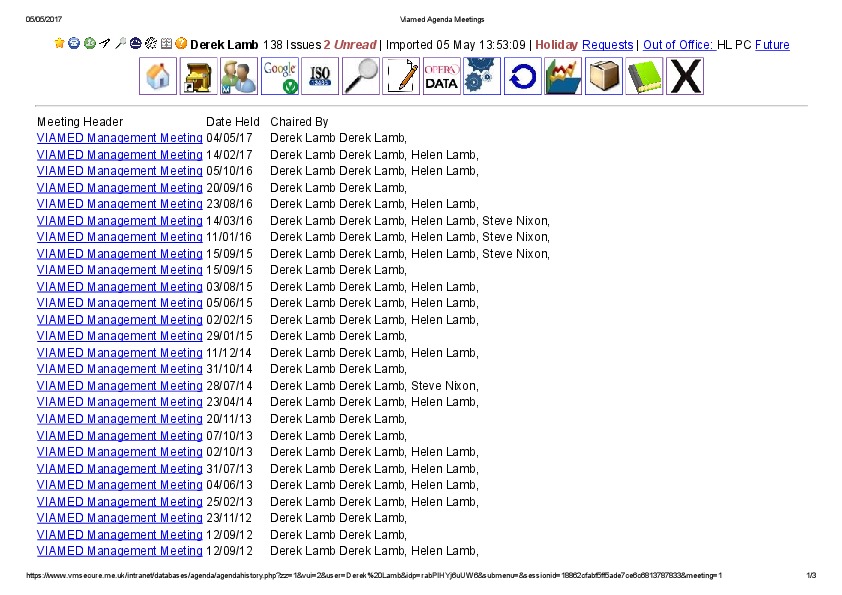Open the green book icon

[x=644, y=76]
